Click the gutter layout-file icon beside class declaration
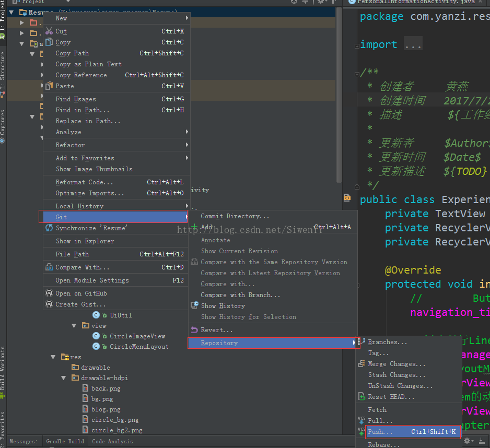 pos(347,198)
